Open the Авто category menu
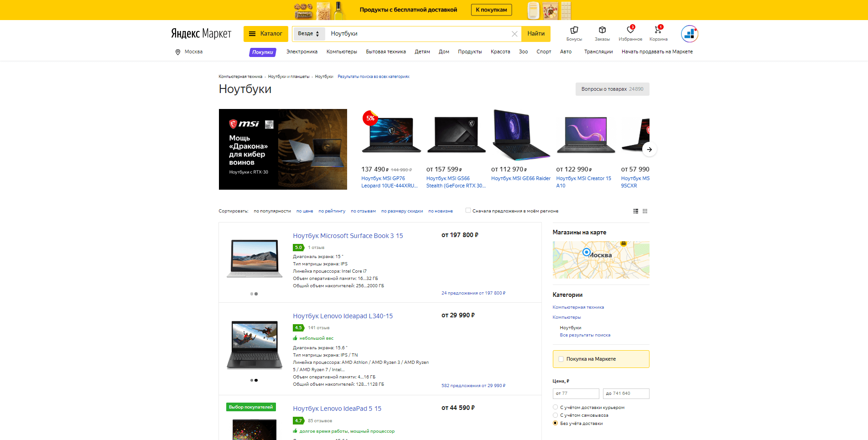 566,52
